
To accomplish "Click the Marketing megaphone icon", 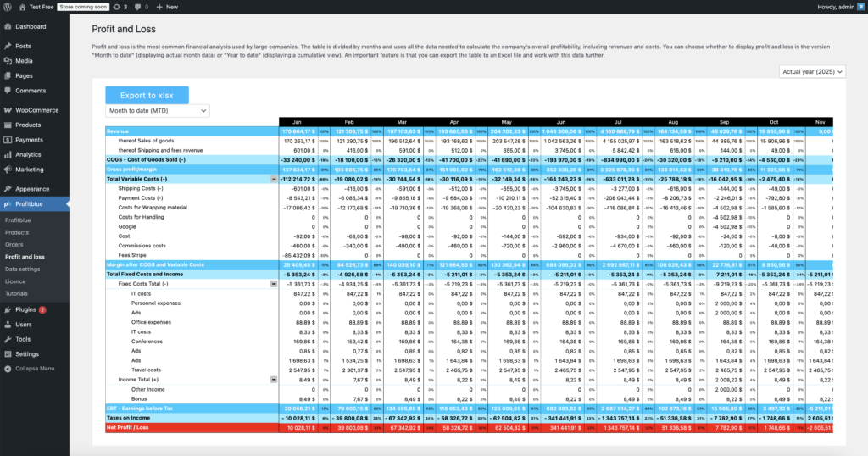I will [8, 169].
